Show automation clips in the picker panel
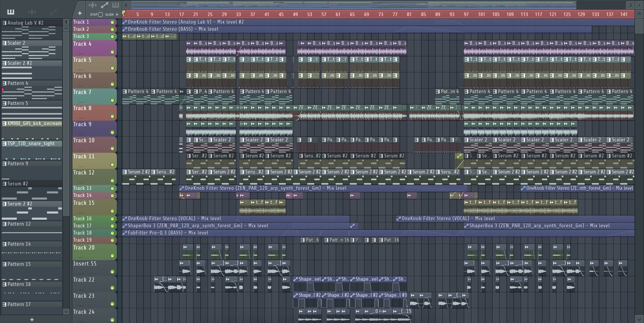Image resolution: width=644 pixels, height=323 pixels. pyautogui.click(x=53, y=12)
